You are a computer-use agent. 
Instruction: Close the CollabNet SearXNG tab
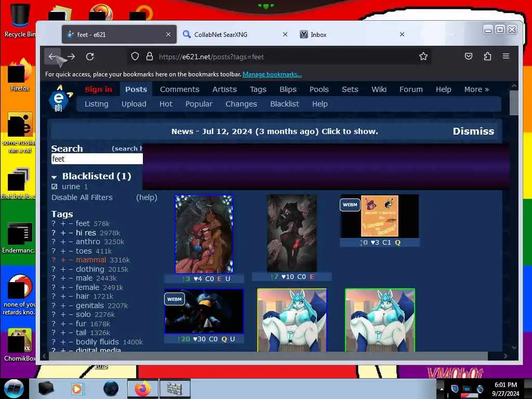point(285,34)
